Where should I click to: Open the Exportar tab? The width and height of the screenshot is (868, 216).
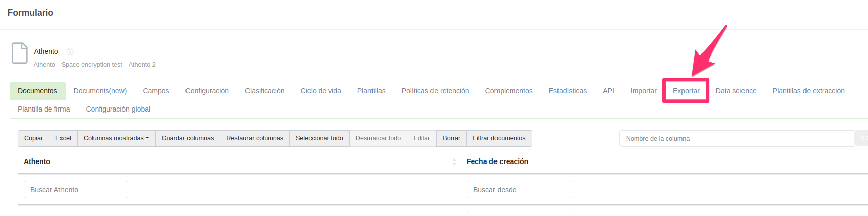tap(686, 91)
